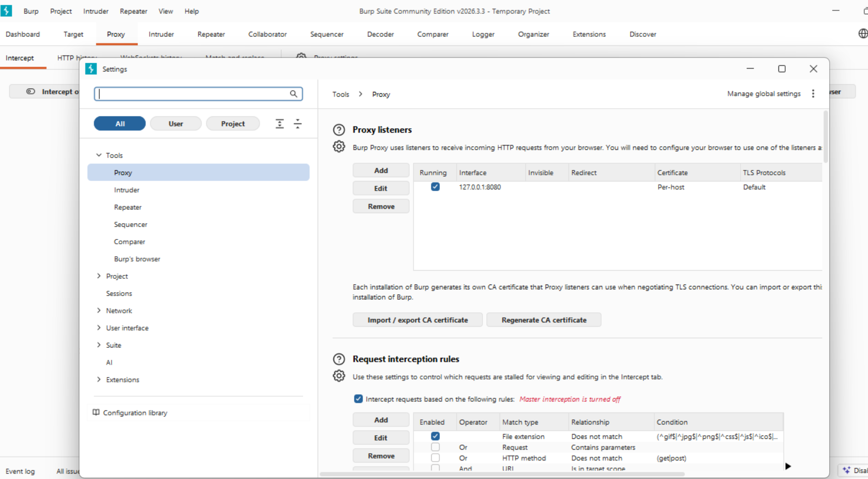Expand all settings sections icon
This screenshot has width=868, height=479.
point(280,124)
